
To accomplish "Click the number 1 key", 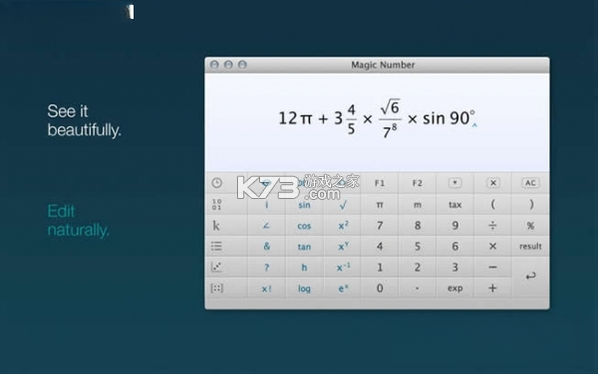I will click(x=379, y=268).
